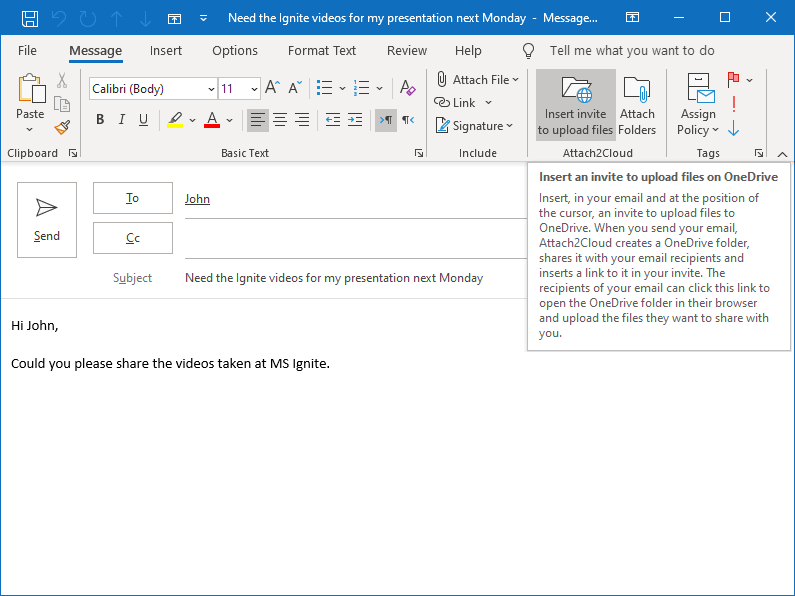Go to previous item up arrow
Screen dimensions: 795x596
(x=117, y=18)
